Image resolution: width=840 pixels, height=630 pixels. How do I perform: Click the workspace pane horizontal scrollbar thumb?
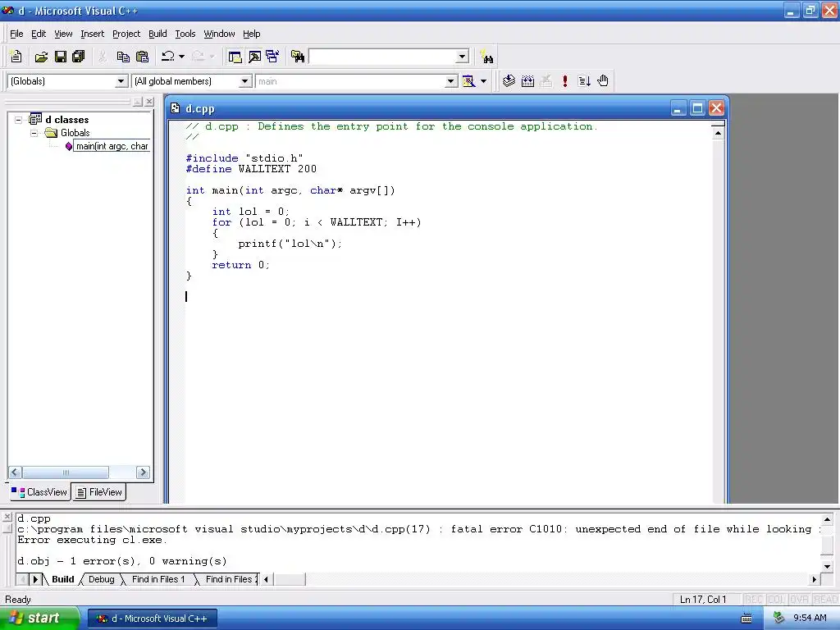tap(66, 472)
